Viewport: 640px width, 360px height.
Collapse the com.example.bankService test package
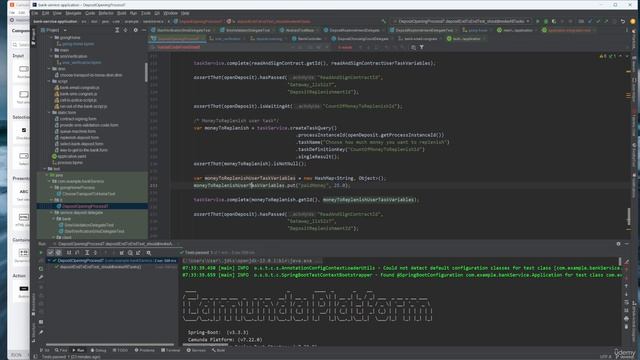tap(49, 181)
